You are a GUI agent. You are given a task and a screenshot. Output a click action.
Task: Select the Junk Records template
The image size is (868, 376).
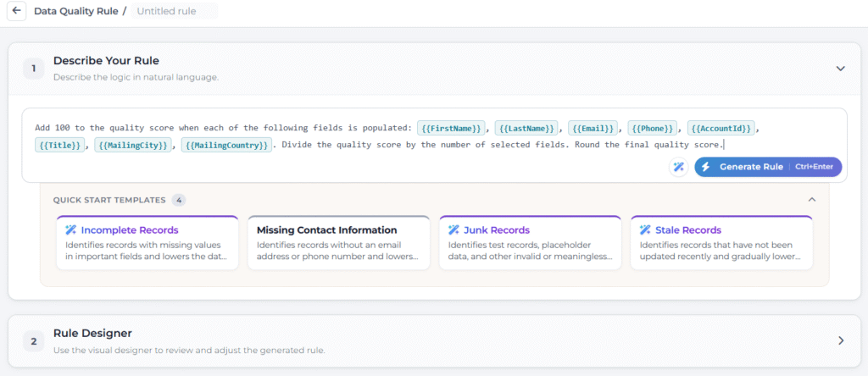531,243
